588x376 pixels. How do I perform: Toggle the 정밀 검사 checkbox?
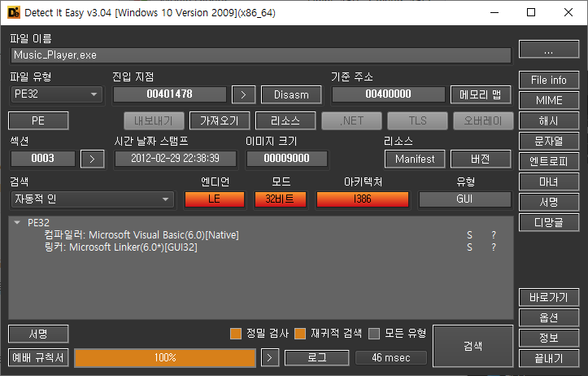pyautogui.click(x=236, y=334)
